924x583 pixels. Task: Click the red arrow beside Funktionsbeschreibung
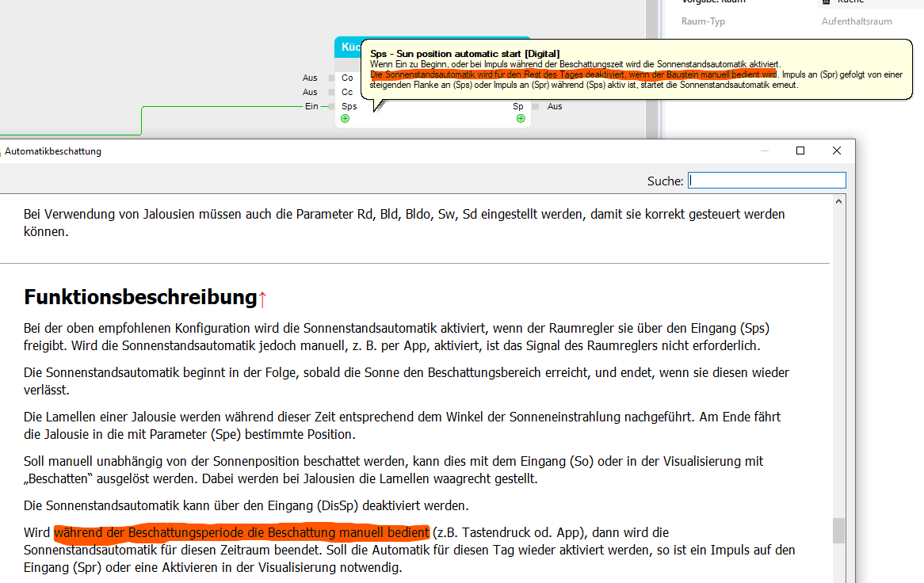(262, 299)
